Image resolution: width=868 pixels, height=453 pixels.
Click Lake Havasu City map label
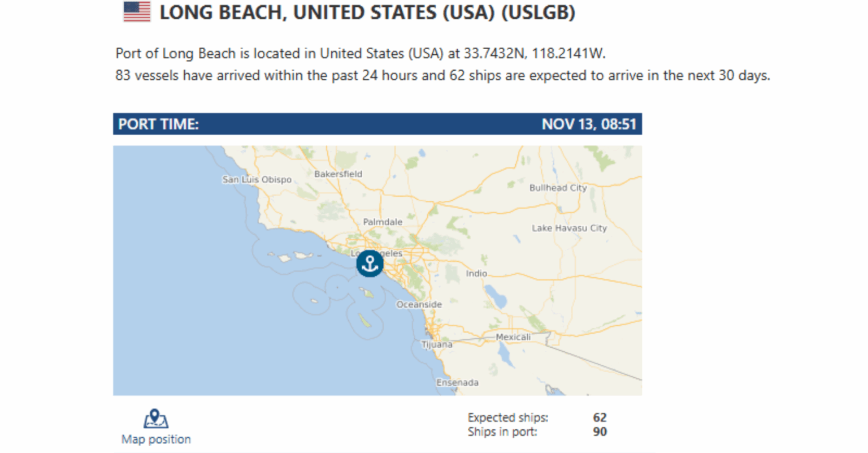pos(569,228)
